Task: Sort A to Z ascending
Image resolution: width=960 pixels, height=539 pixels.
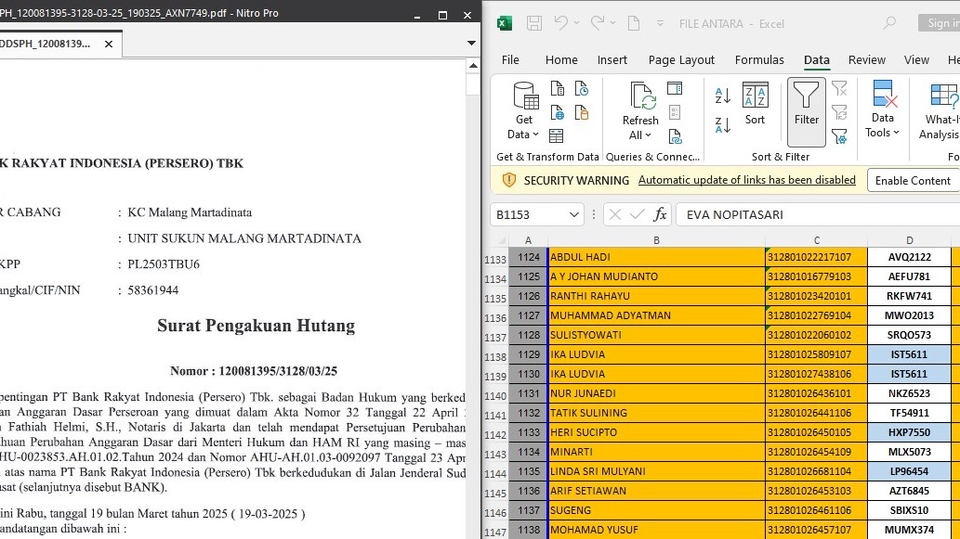Action: [722, 96]
